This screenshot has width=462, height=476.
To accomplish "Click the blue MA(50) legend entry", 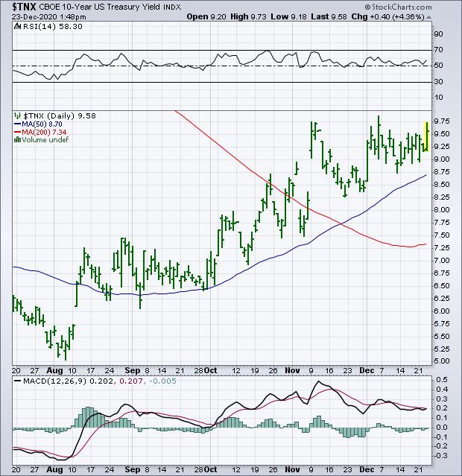I will point(41,125).
